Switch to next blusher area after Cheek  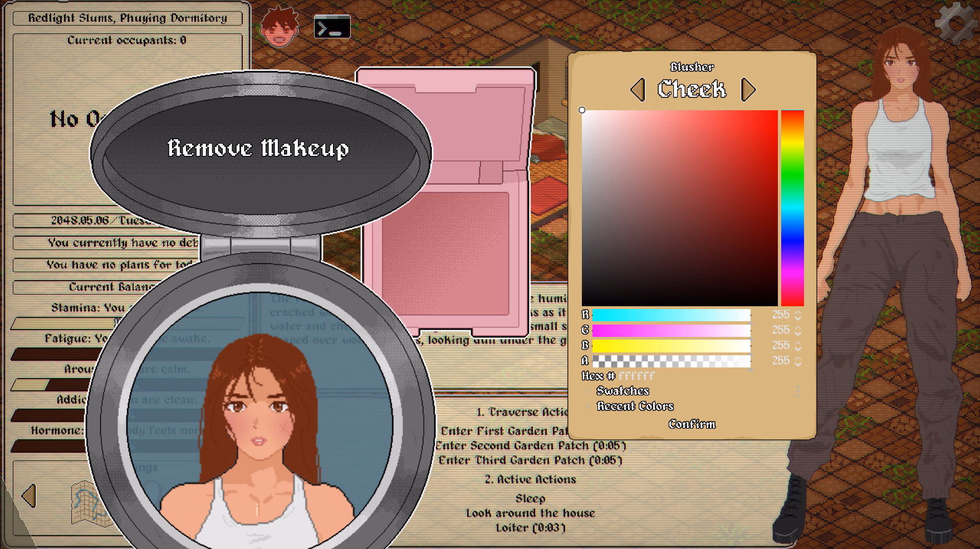[748, 90]
